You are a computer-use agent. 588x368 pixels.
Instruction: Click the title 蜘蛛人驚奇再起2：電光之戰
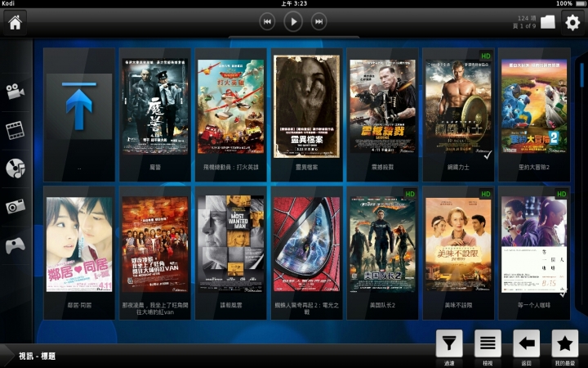point(307,308)
